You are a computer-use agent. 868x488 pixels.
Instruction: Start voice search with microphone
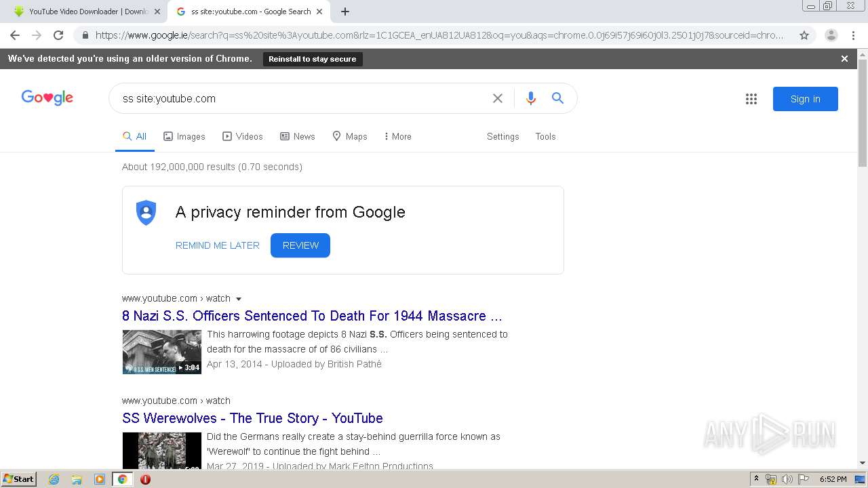pyautogui.click(x=531, y=98)
